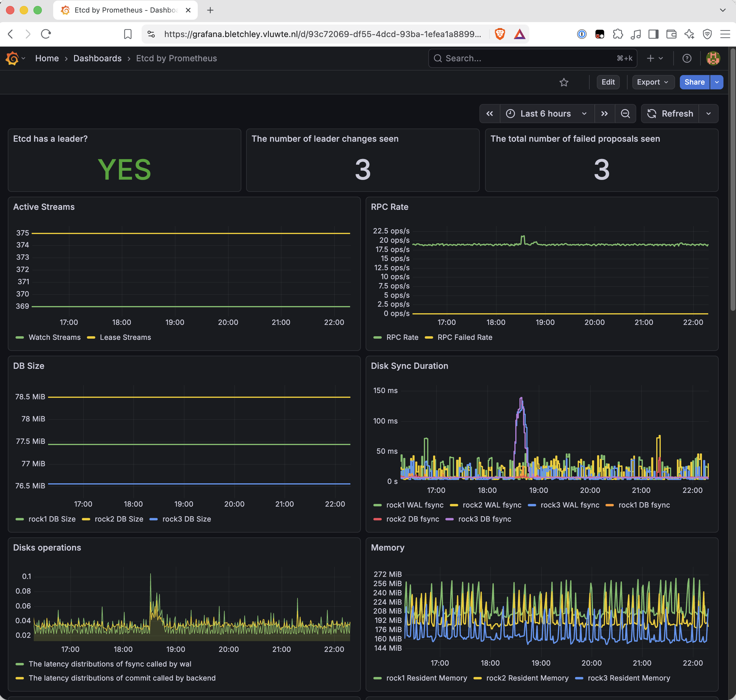Go to Home breadcrumb
The image size is (736, 700).
coord(47,58)
